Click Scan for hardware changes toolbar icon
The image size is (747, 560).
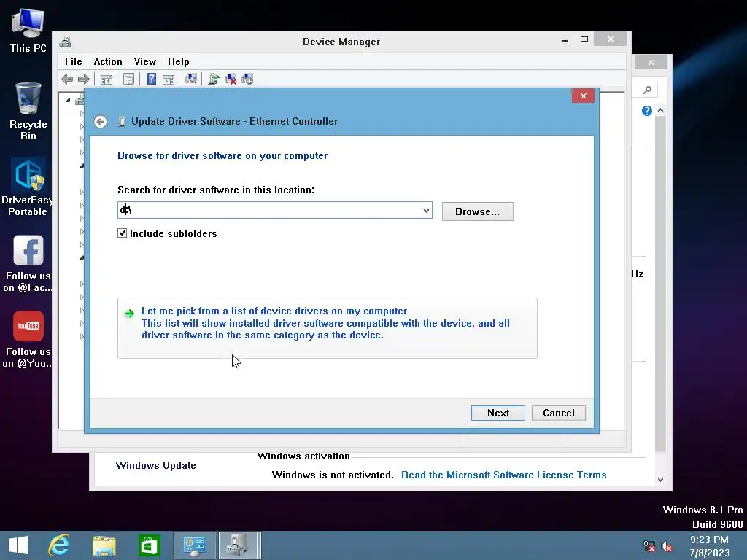191,79
